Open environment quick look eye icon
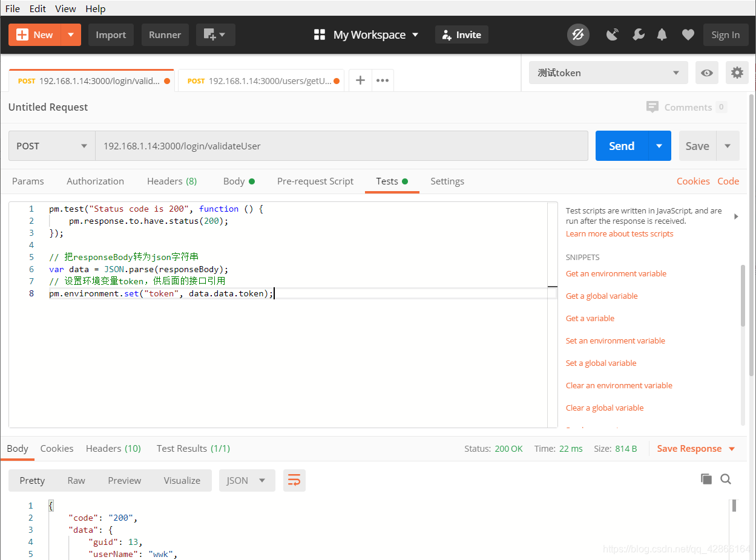Screen dimensions: 756x560 [x=707, y=73]
